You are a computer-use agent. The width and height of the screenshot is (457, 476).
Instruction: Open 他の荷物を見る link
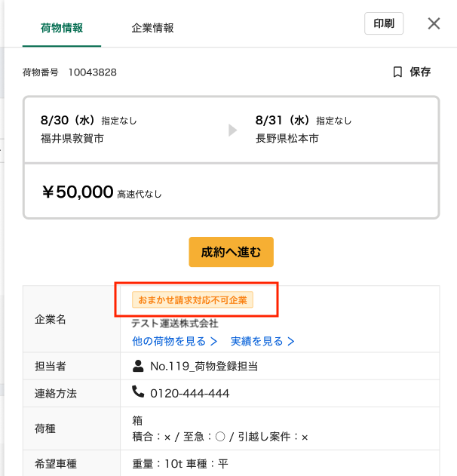(x=174, y=341)
